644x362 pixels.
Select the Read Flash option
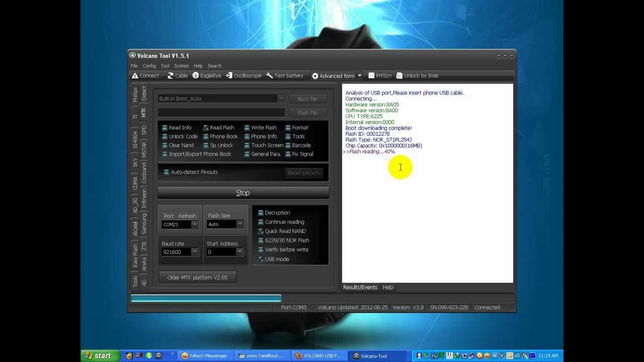tap(218, 128)
